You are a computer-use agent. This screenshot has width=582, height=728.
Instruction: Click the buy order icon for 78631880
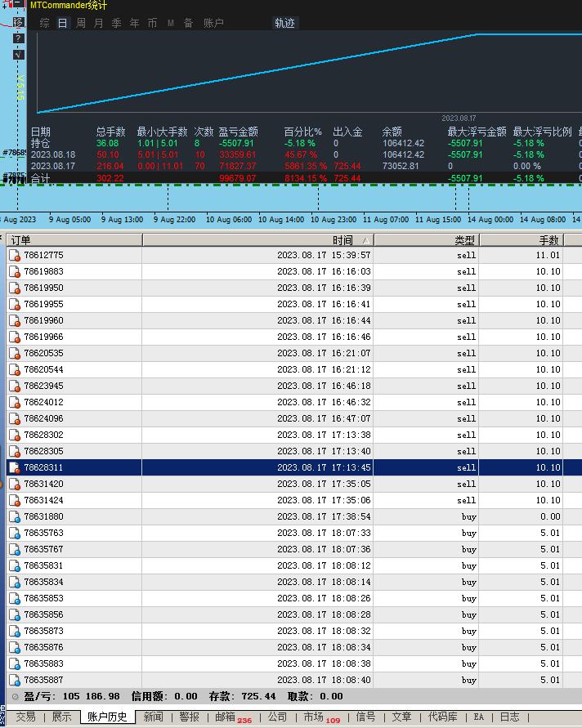pos(15,516)
